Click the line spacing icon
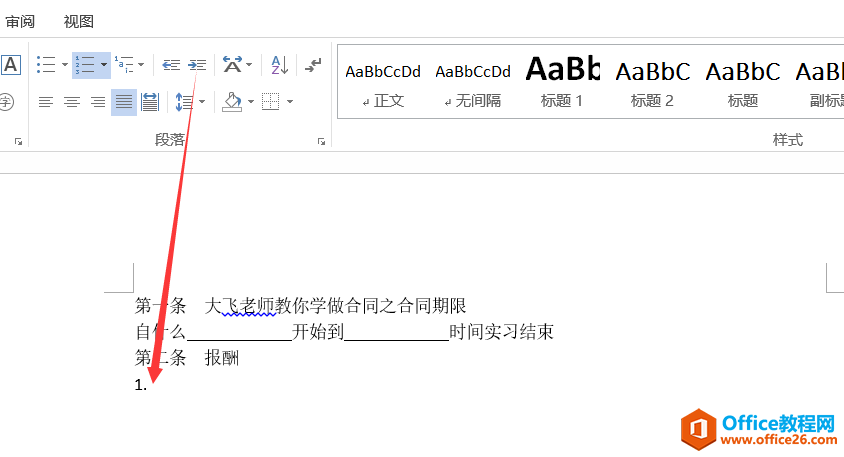This screenshot has width=844, height=457. click(x=184, y=102)
